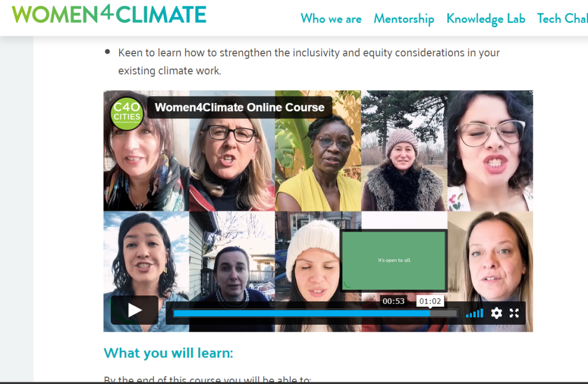
Task: Click the 'By the end of this course' text
Action: pyautogui.click(x=207, y=379)
